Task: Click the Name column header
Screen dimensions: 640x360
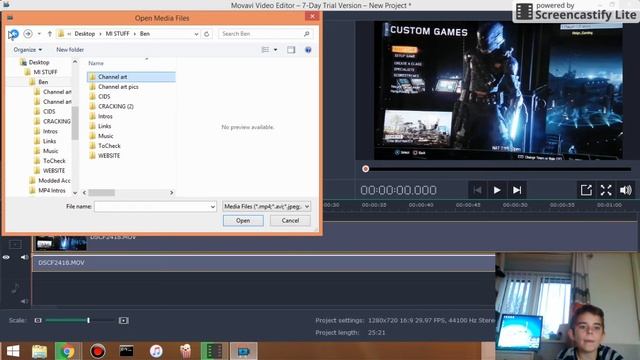Action: 96,63
